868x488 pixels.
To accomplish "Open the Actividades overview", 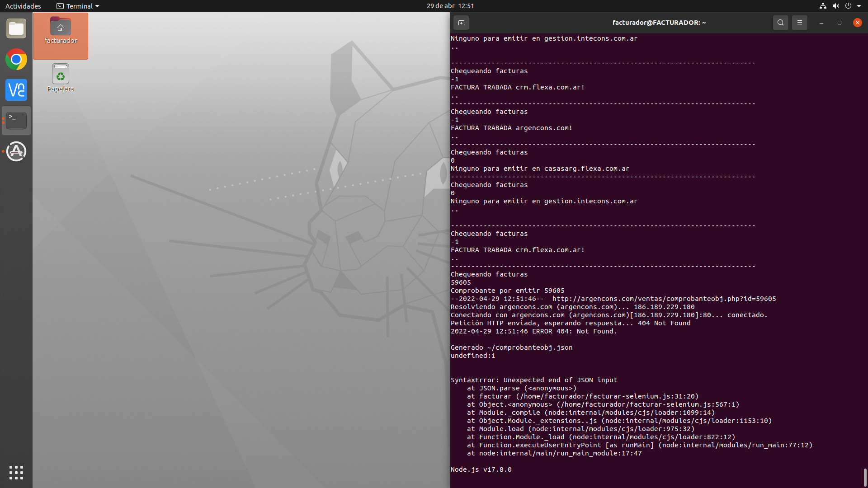I will click(23, 6).
